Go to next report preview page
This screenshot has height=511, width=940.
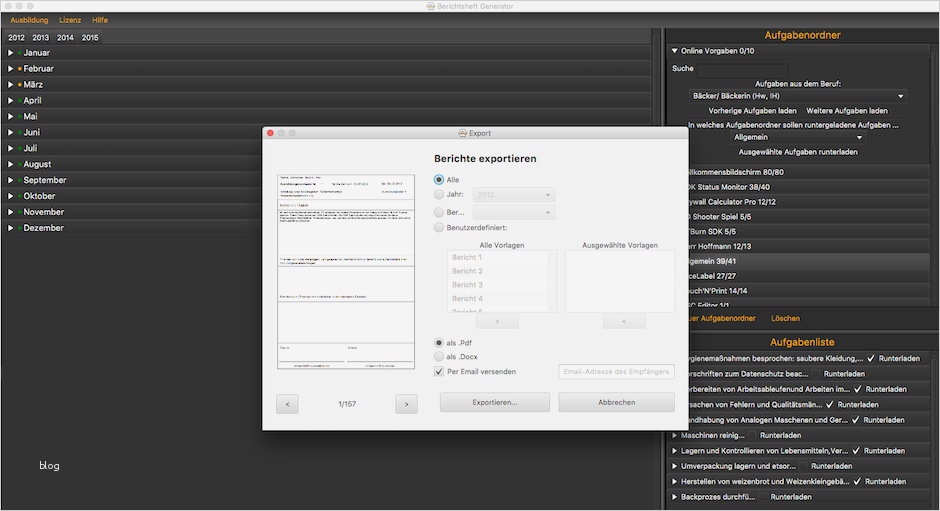pyautogui.click(x=406, y=404)
